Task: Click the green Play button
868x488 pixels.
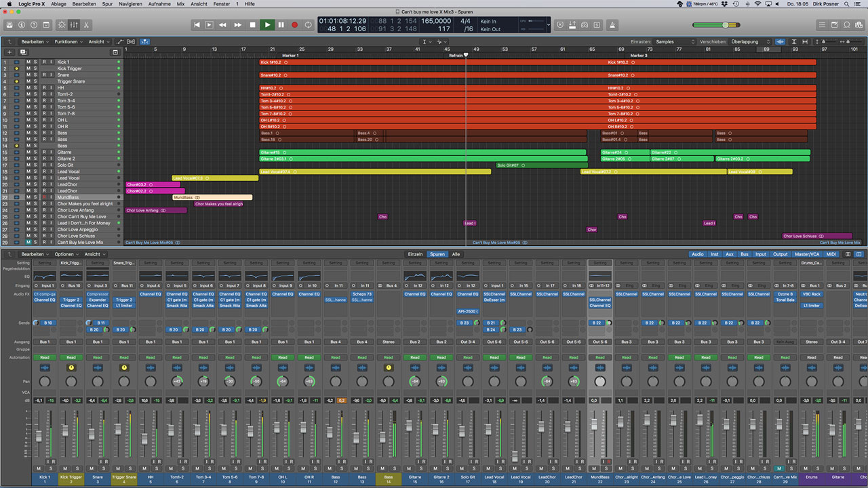Action: pyautogui.click(x=267, y=25)
